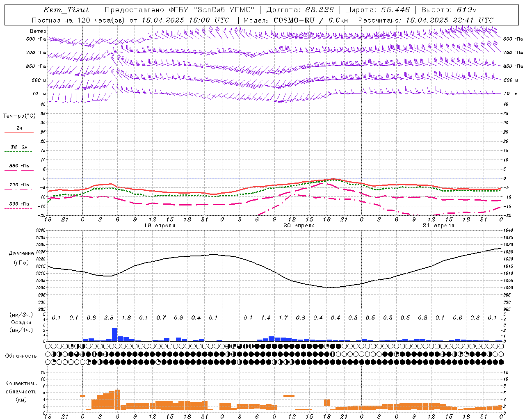Click 'Предоставлено ФГБУ "ЗапСиб УГМС"' provider text

pyautogui.click(x=180, y=10)
